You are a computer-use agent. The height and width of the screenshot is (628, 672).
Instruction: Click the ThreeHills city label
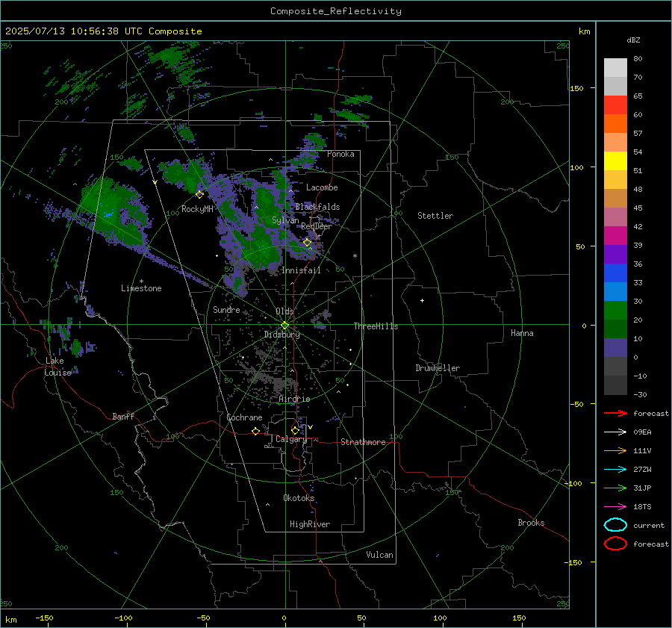point(376,326)
